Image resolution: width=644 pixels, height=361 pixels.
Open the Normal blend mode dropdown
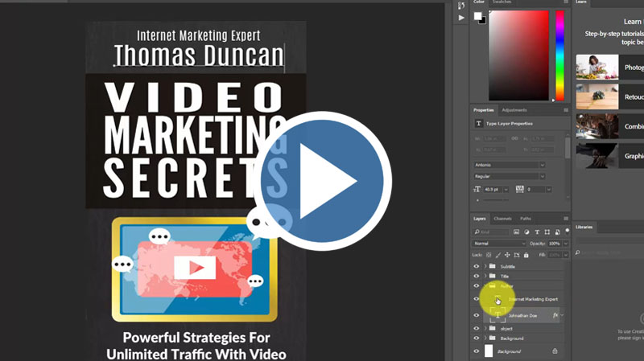click(499, 243)
